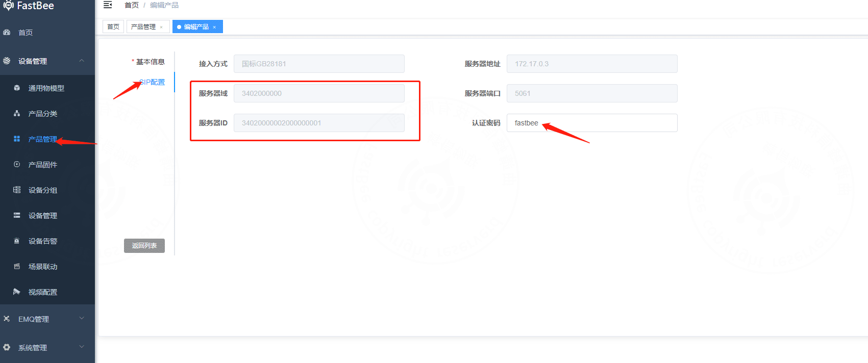
Task: Click the hierarchy icon next to 产品分类
Action: [x=17, y=113]
